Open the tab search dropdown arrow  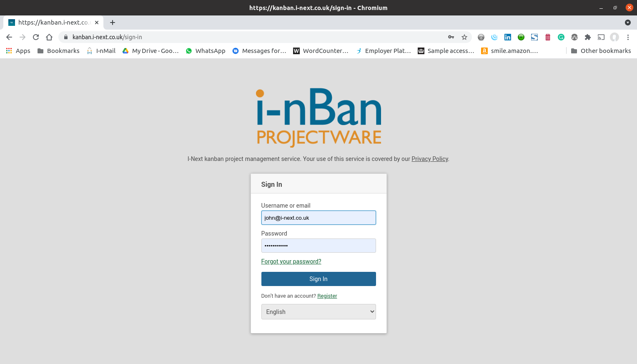click(628, 23)
